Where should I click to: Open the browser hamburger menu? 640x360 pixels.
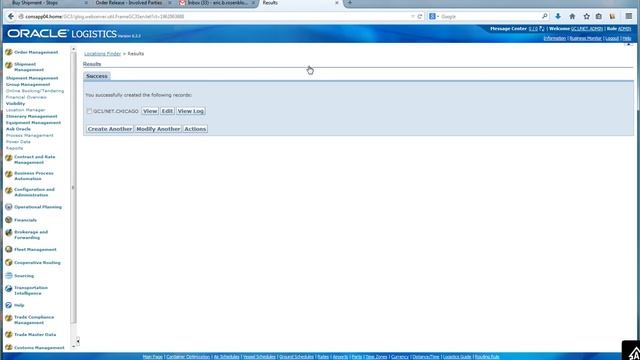click(x=629, y=16)
